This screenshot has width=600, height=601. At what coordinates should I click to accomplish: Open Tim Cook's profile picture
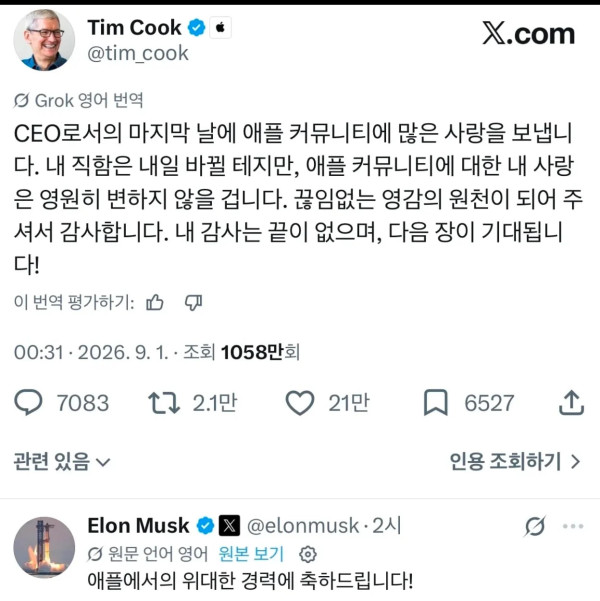point(44,40)
